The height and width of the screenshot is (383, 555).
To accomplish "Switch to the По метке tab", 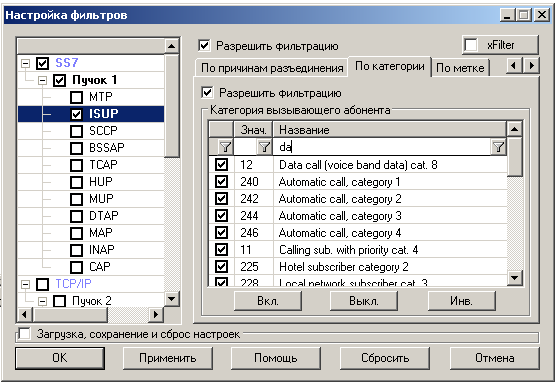I will pos(460,68).
